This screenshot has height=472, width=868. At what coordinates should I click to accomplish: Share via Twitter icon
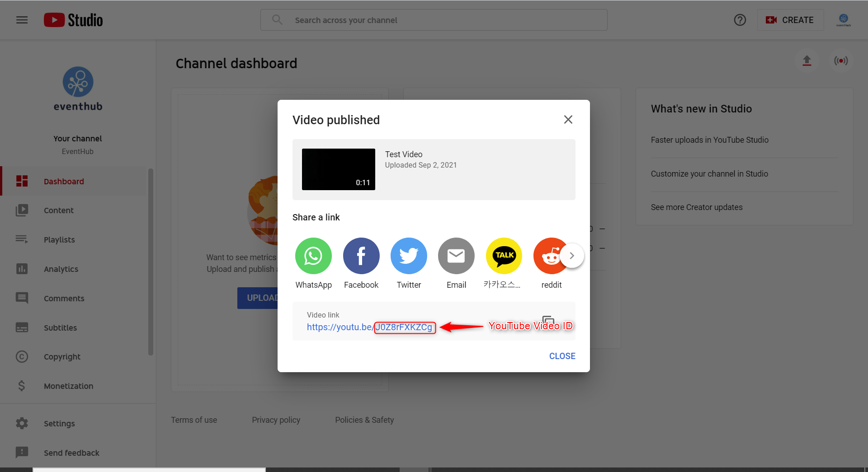coord(409,256)
